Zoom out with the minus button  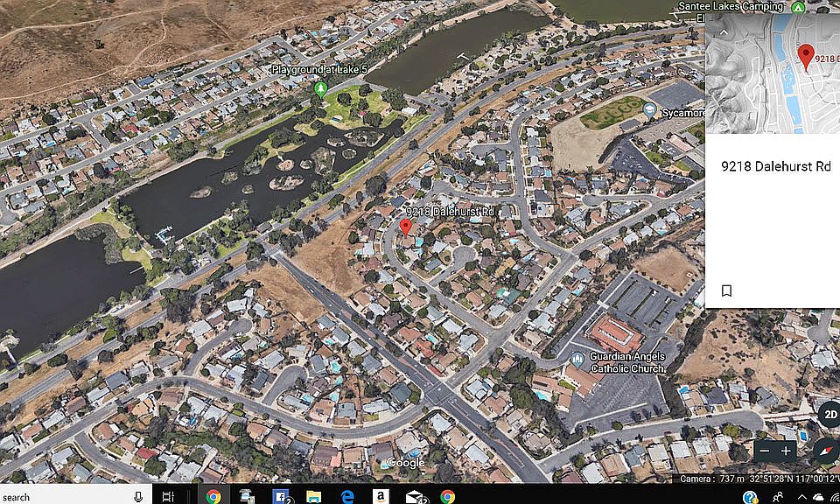[765, 451]
